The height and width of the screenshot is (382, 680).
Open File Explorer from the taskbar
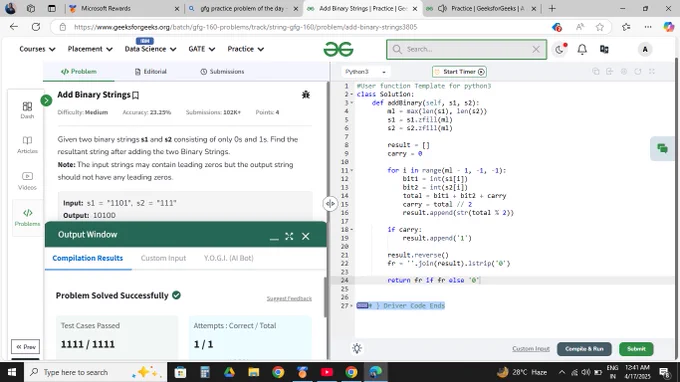pos(254,372)
